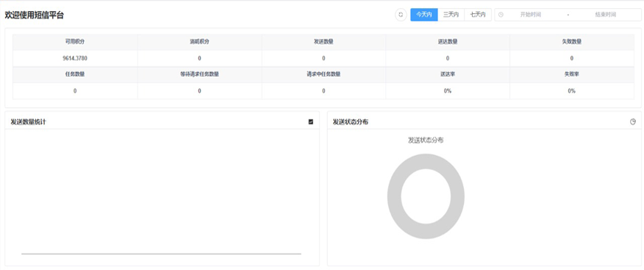Viewport: 644px width, 270px height.
Task: Click the 0 value under 消耗积分
Action: pyautogui.click(x=199, y=58)
